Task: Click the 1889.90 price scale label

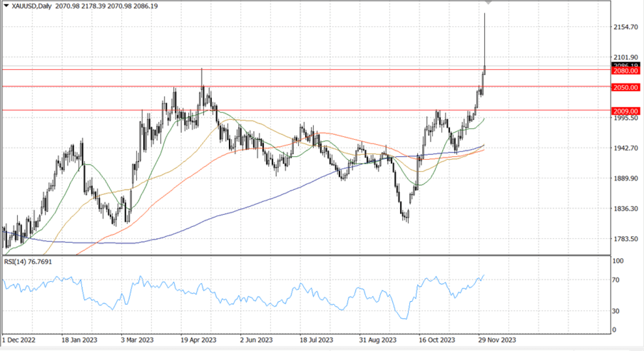Action: (626, 178)
